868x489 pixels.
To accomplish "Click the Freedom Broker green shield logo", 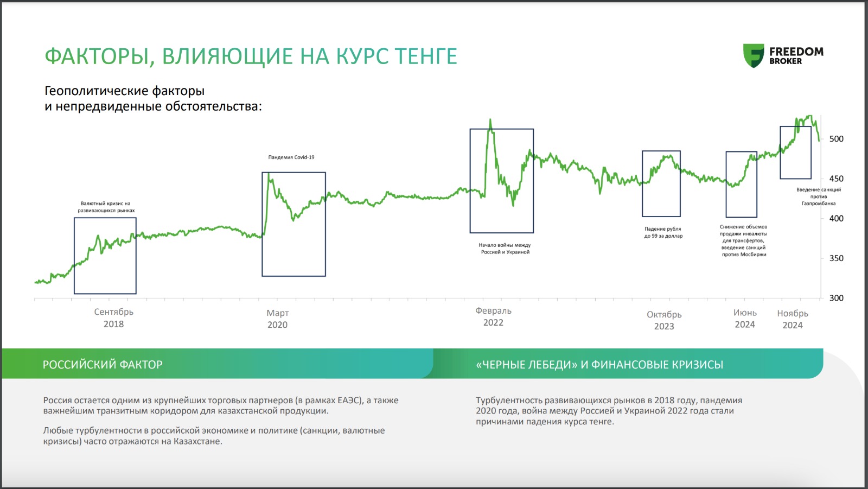I will coord(754,55).
